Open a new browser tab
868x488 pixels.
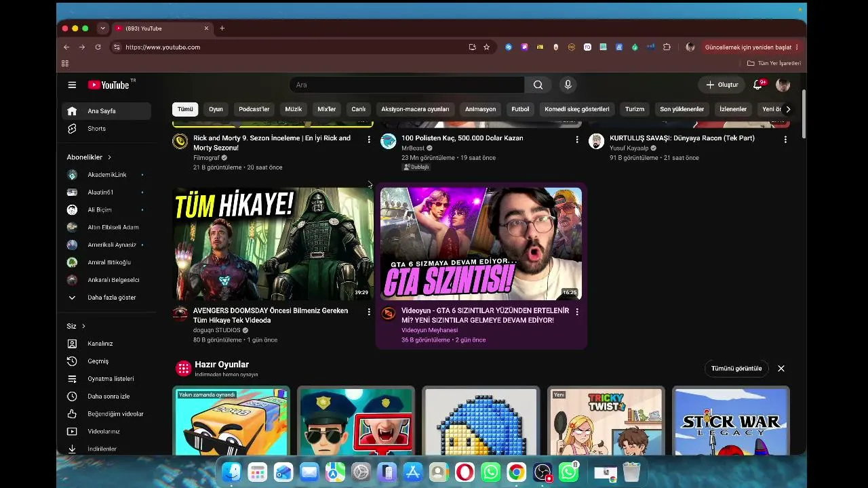222,28
